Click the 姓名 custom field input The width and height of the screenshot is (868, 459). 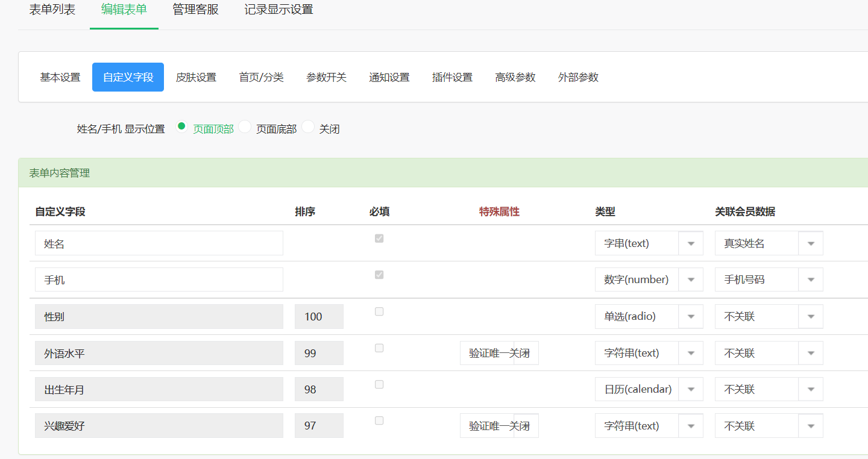(159, 243)
